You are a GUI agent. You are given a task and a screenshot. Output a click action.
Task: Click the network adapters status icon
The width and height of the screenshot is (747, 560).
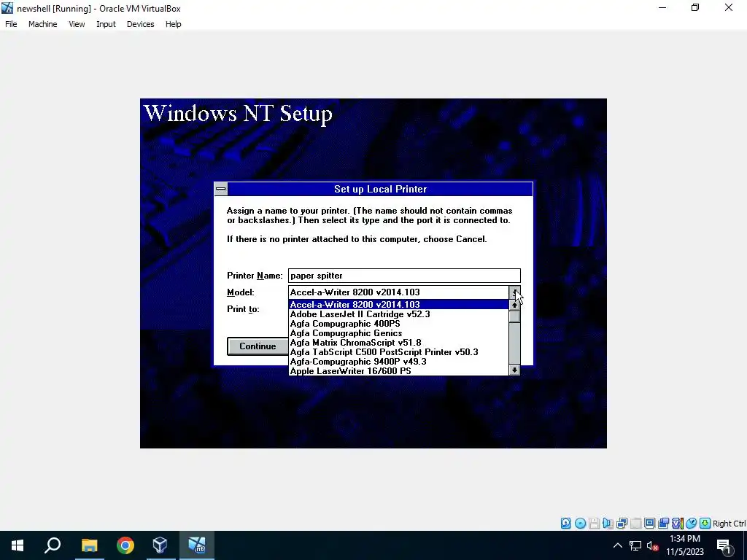[622, 524]
